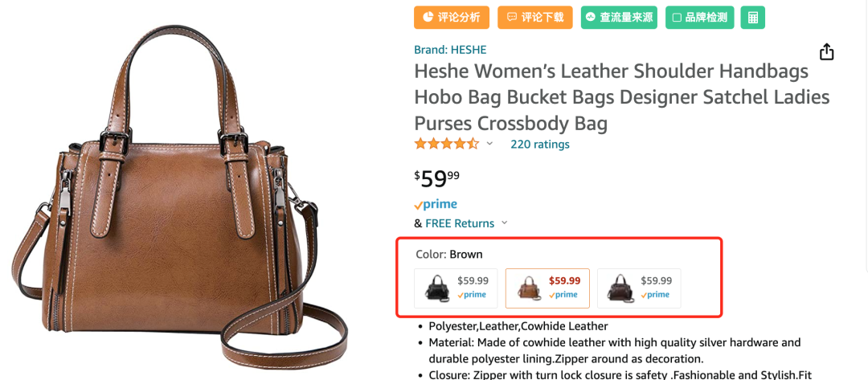Open the Brand: HESHE store link
This screenshot has width=868, height=380.
tap(450, 49)
